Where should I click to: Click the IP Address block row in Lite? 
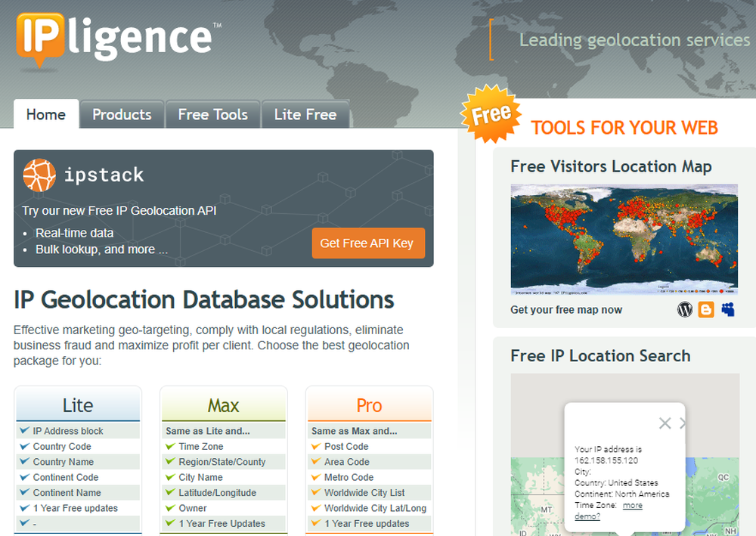(x=78, y=431)
